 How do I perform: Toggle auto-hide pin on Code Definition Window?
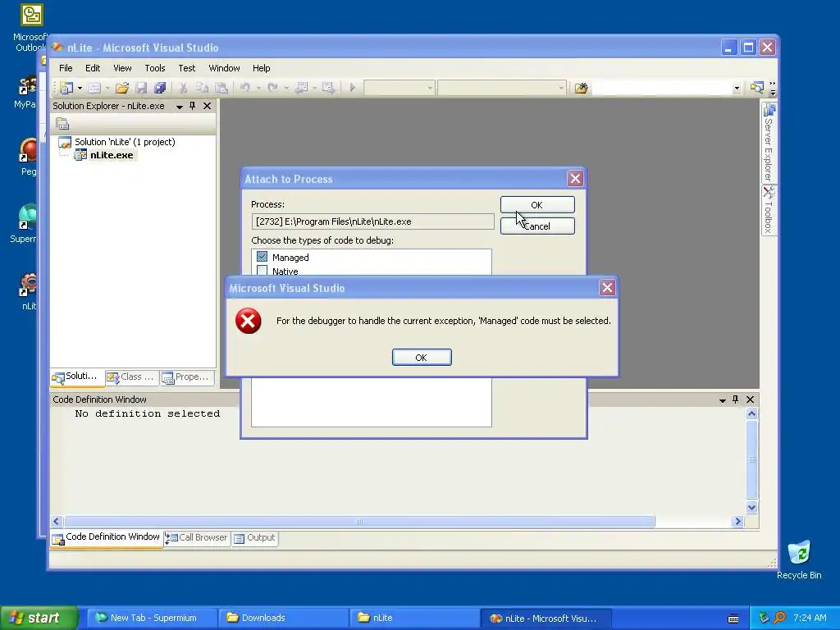click(x=736, y=399)
